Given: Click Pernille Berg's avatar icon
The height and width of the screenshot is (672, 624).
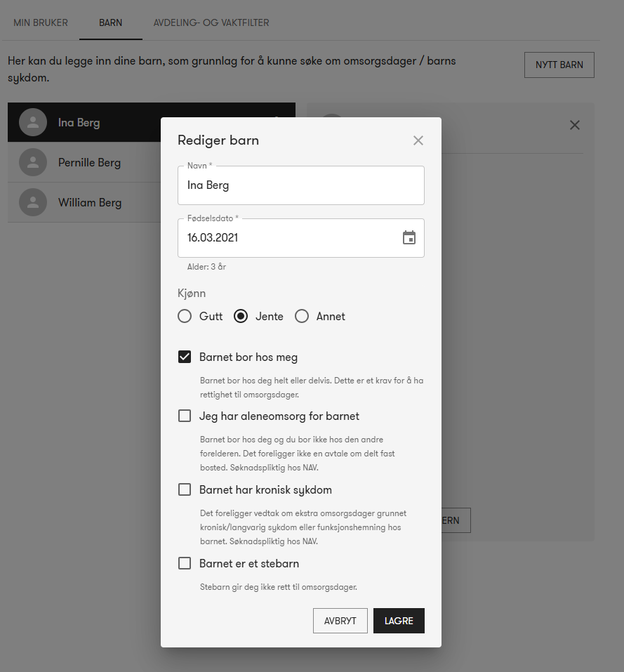Looking at the screenshot, I should 33,163.
